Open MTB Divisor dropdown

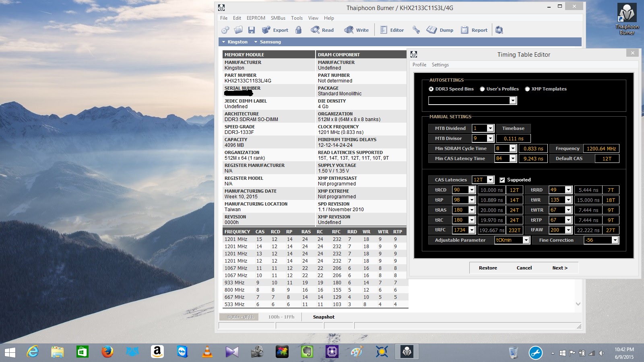pos(490,138)
